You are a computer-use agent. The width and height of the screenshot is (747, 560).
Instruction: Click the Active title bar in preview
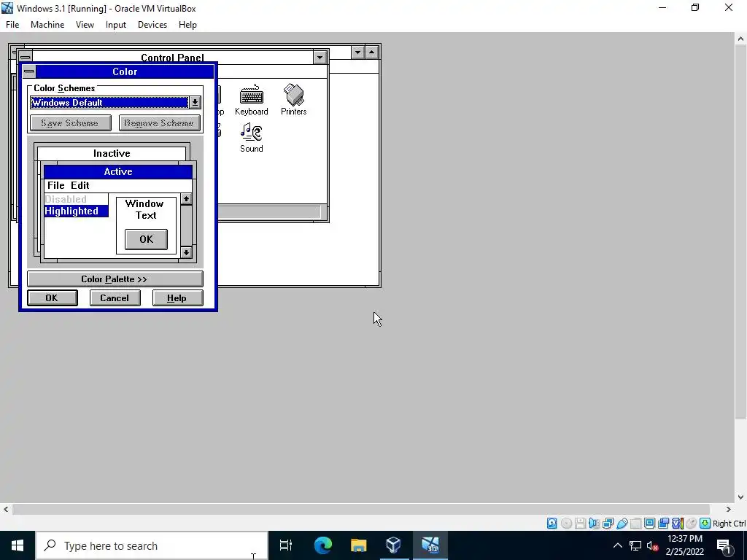point(118,172)
